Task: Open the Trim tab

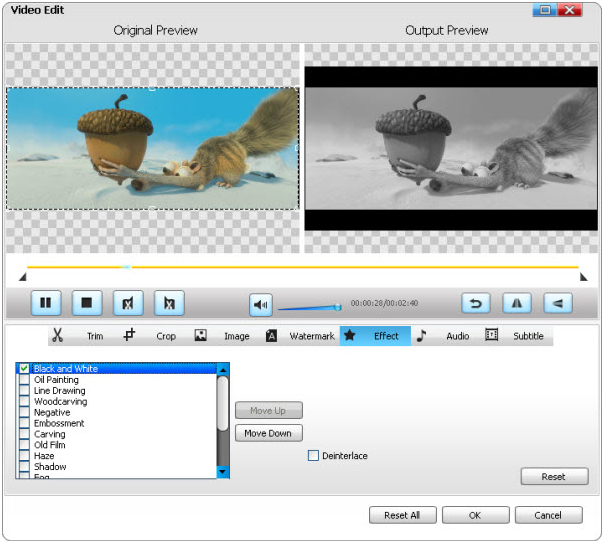Action: [95, 336]
